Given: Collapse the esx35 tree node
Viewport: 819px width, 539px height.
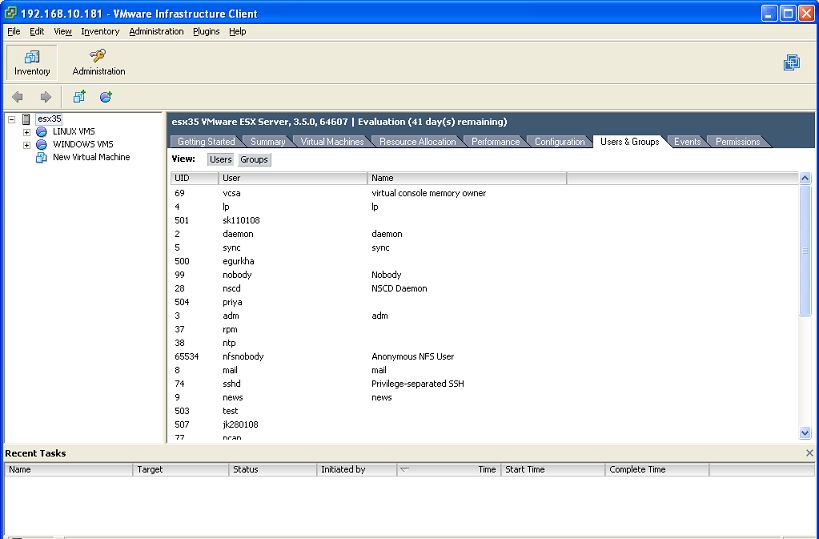Looking at the screenshot, I should coord(11,120).
